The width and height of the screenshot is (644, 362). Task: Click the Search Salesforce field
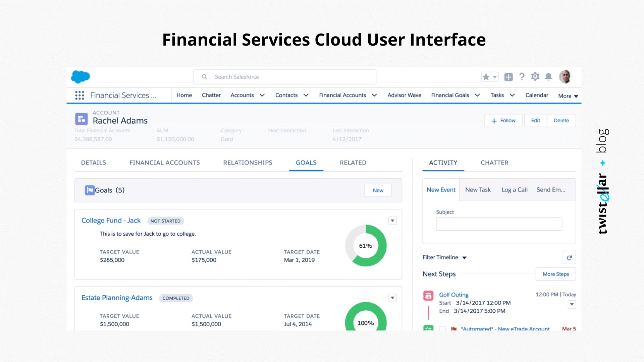coord(284,77)
